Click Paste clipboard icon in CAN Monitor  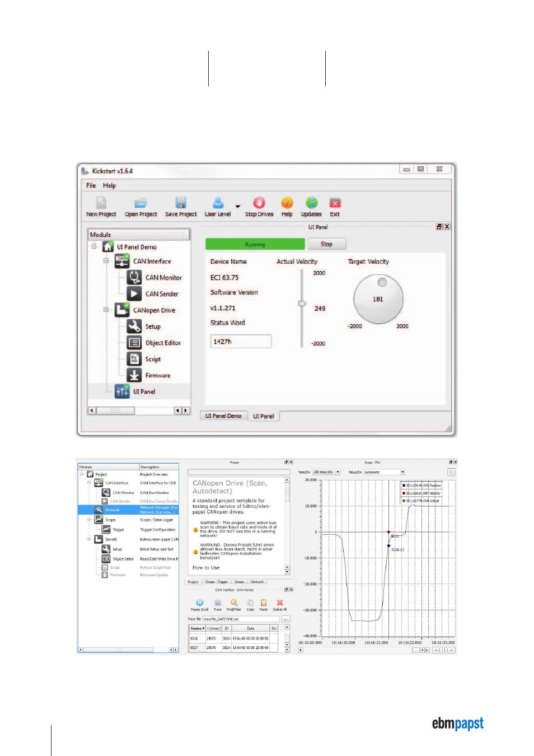pos(263,603)
